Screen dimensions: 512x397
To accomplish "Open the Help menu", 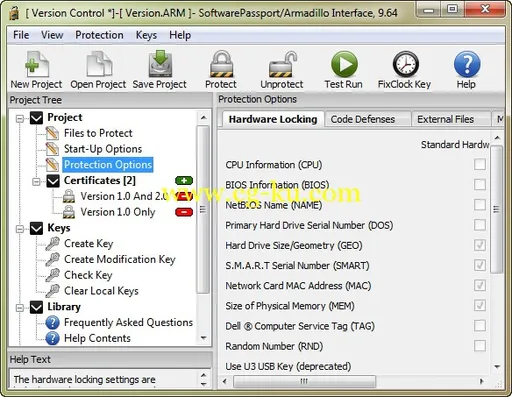I will [180, 35].
